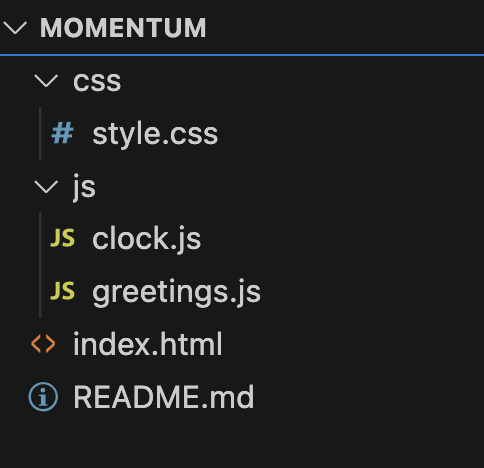Collapse the MOMENTUM section using its chevron
This screenshot has width=484, height=468.
point(15,27)
